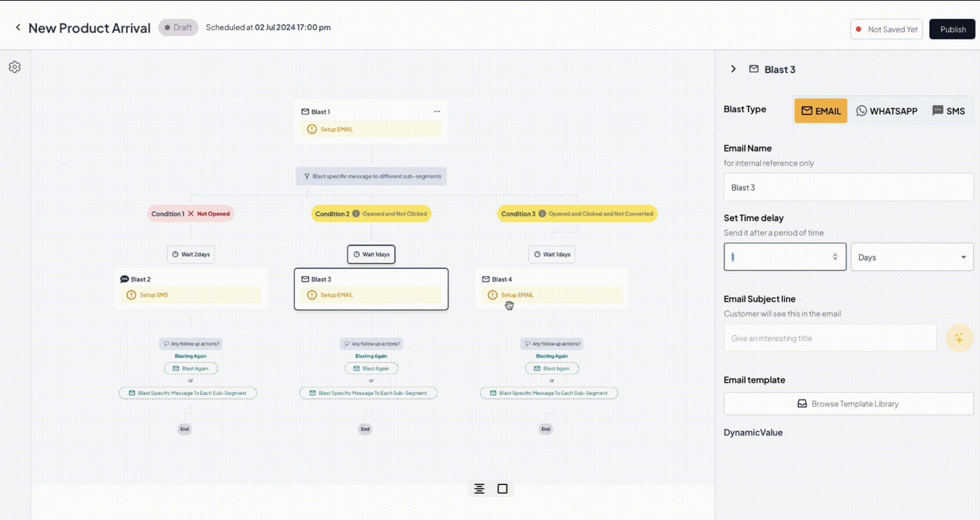This screenshot has height=520, width=980.
Task: Click the square fit-view icon at bottom
Action: coord(502,489)
